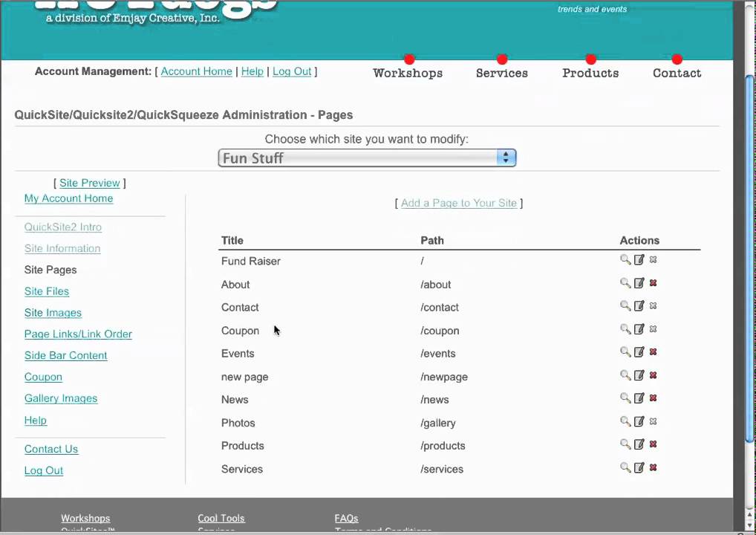The height and width of the screenshot is (535, 756).
Task: Edit the About page
Action: click(x=639, y=283)
